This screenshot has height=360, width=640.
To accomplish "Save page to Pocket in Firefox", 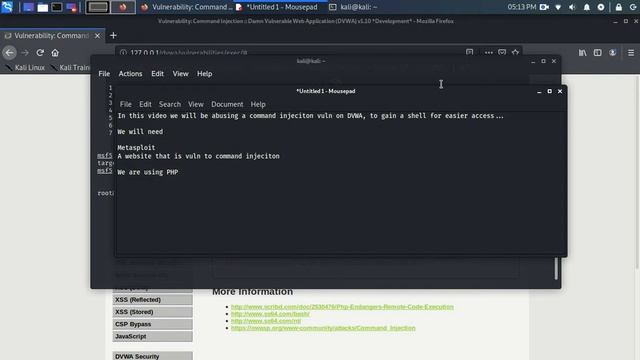I will point(502,52).
